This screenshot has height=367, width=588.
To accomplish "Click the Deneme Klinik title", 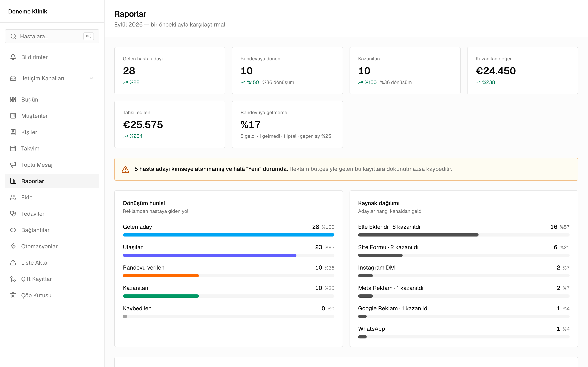I will coord(28,11).
